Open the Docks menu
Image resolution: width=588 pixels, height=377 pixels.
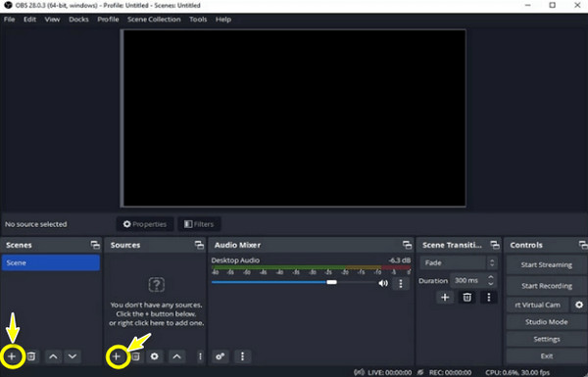pos(78,20)
